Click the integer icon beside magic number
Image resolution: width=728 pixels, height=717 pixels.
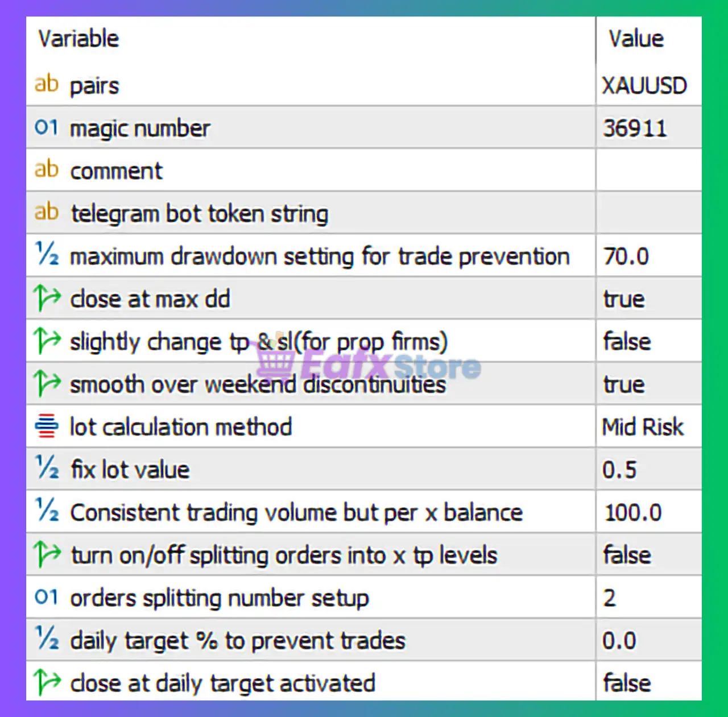click(x=47, y=127)
